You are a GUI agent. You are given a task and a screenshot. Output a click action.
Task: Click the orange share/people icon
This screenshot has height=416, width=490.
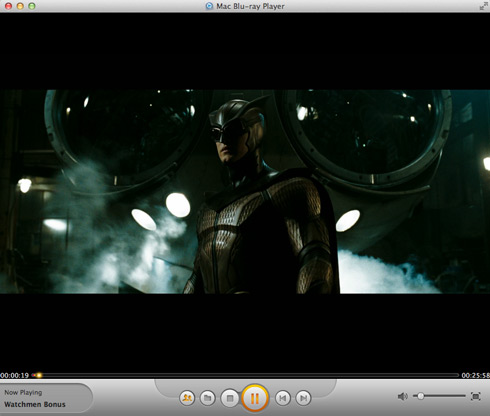(187, 398)
